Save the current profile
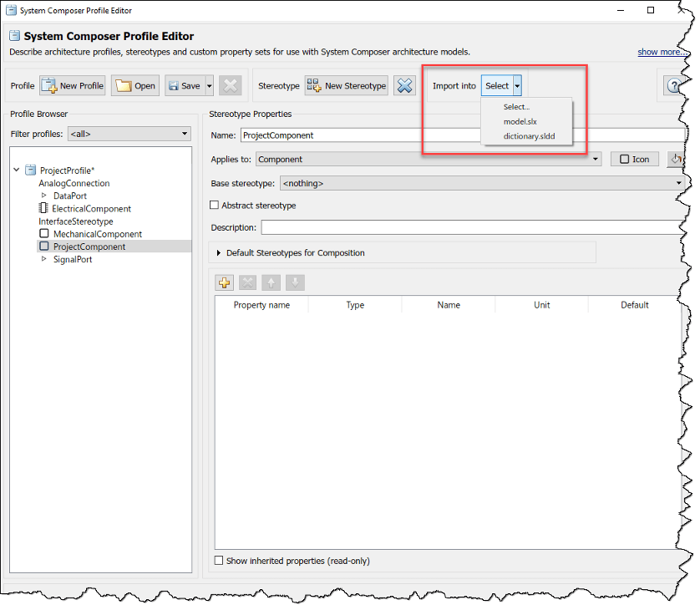The height and width of the screenshot is (610, 700). pos(183,85)
